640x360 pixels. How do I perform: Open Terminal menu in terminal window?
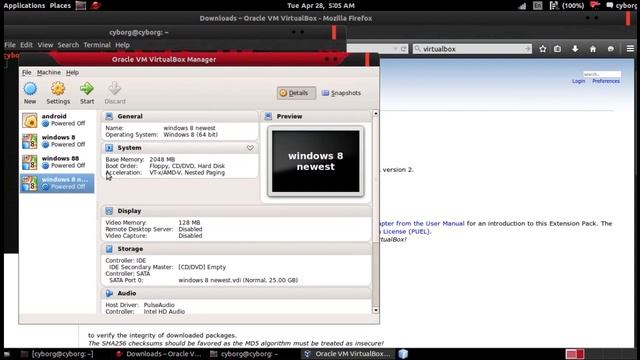tap(97, 45)
